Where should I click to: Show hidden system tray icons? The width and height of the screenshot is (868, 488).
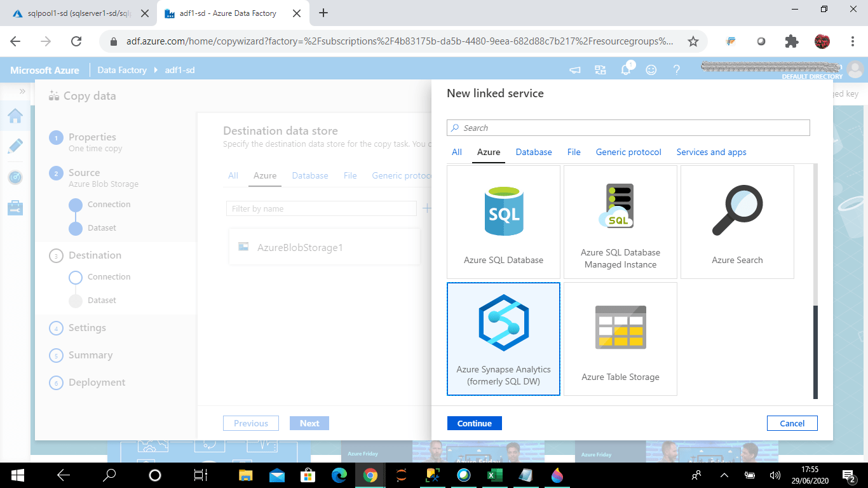[724, 475]
